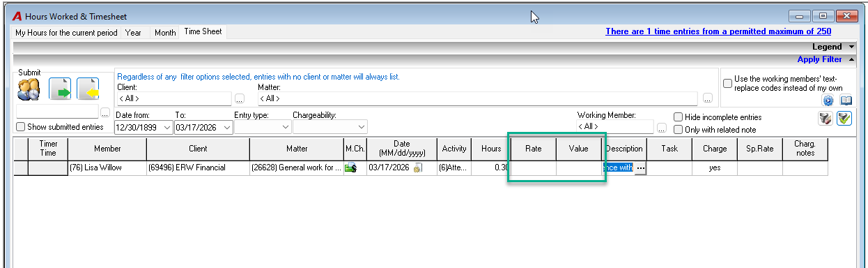Click the ellipsis button beside Matter field
The image size is (868, 268).
[x=708, y=98]
